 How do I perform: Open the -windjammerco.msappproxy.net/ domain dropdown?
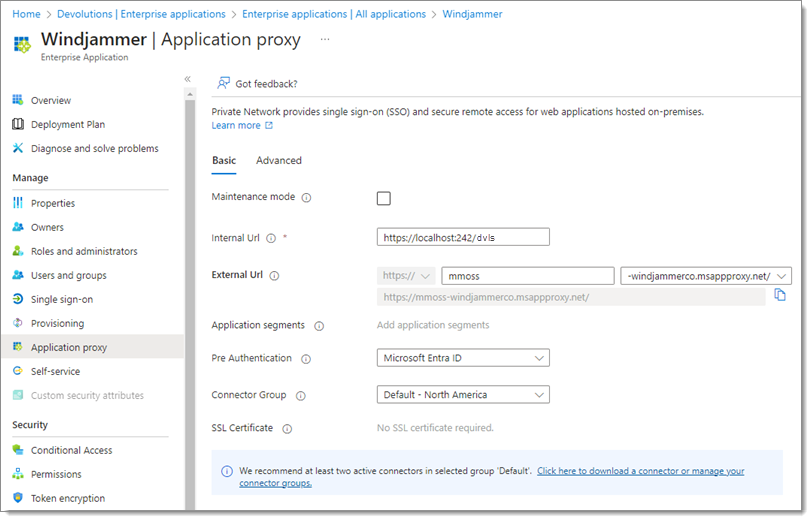pos(706,276)
